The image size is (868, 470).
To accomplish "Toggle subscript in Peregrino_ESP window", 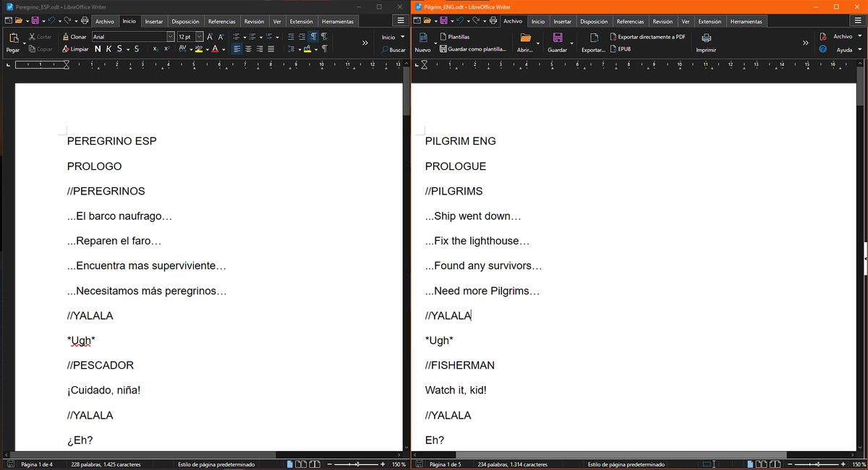I will 156,49.
